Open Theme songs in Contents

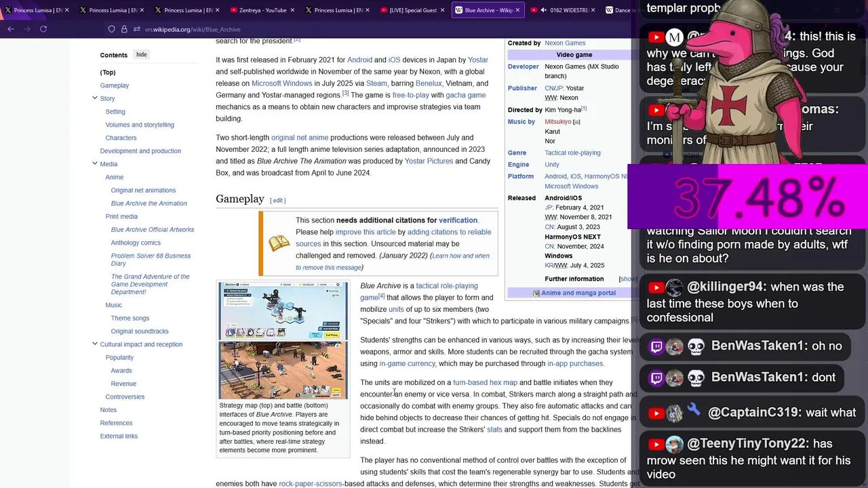(130, 318)
